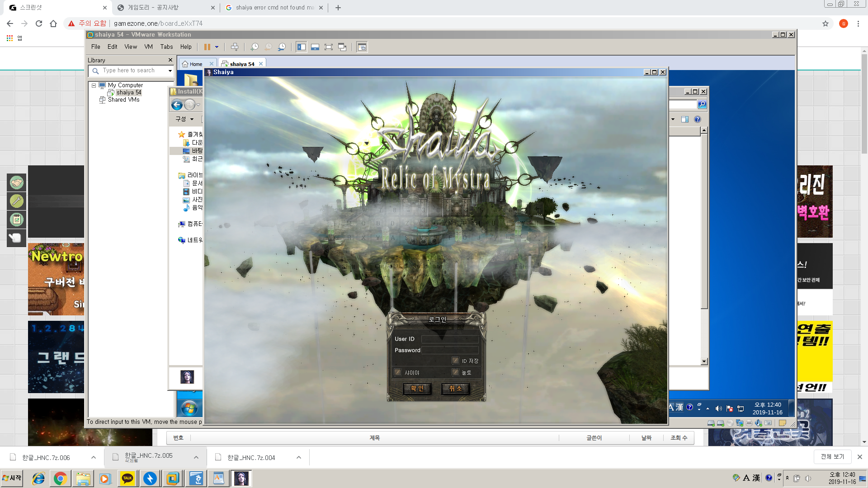
Task: Open the library search dropdown arrow
Action: tap(170, 71)
